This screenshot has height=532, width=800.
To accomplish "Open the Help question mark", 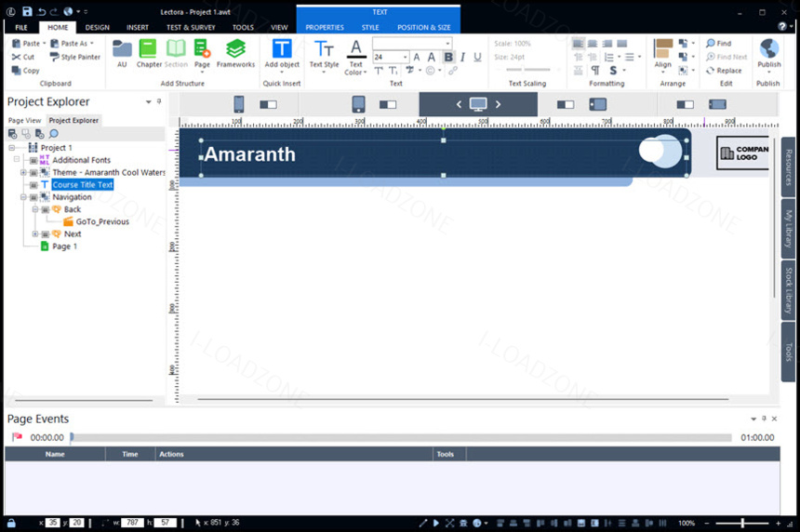I will [x=782, y=27].
